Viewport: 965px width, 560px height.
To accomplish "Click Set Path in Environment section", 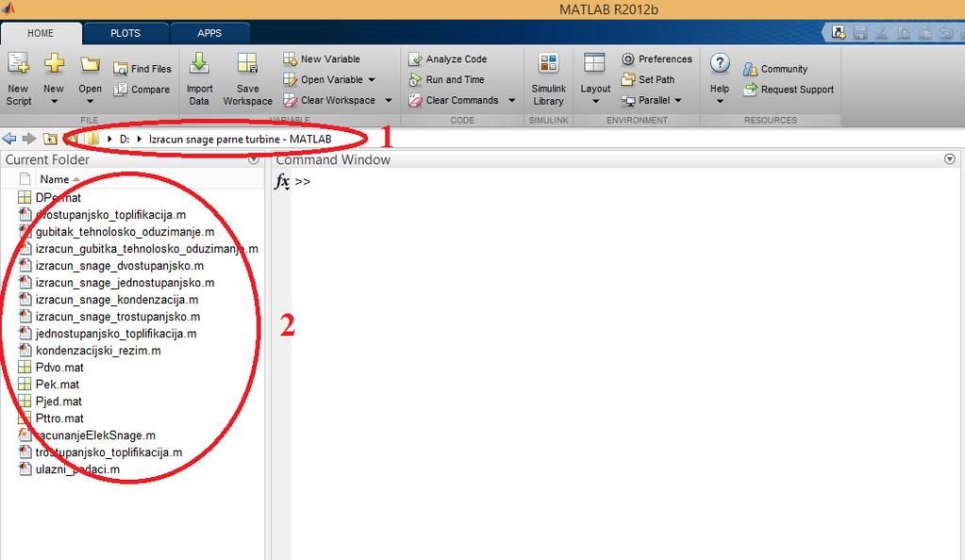I will point(648,79).
